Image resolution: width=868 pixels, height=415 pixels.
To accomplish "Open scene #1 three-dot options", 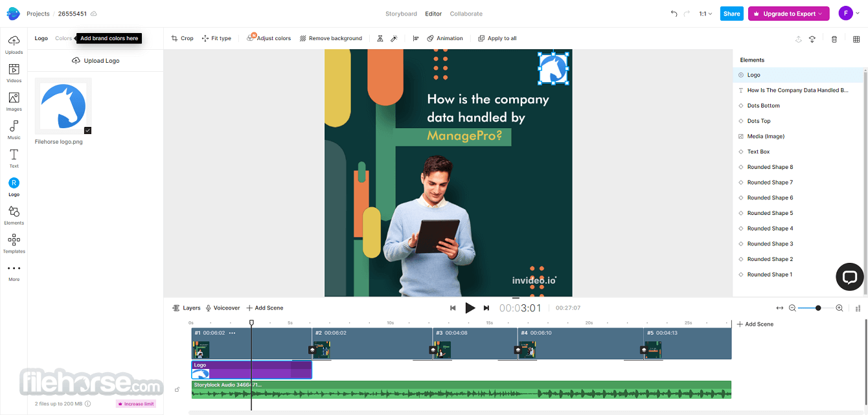I will click(x=232, y=333).
